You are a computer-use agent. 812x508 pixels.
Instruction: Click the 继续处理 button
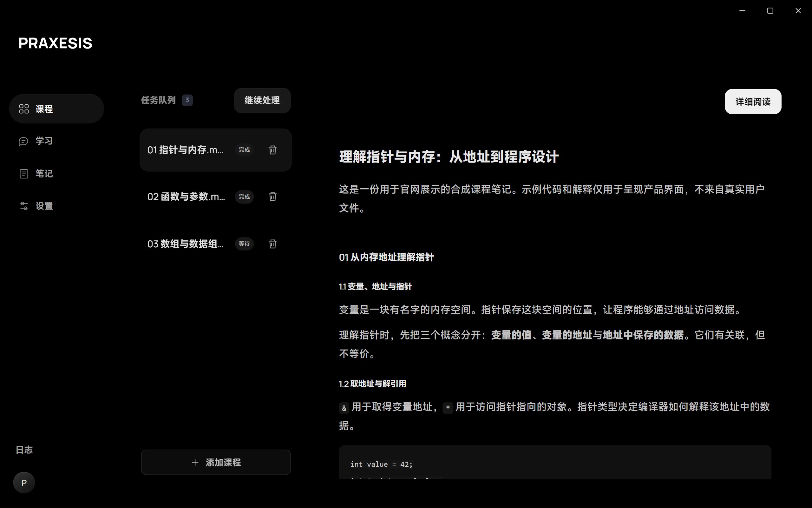click(262, 100)
